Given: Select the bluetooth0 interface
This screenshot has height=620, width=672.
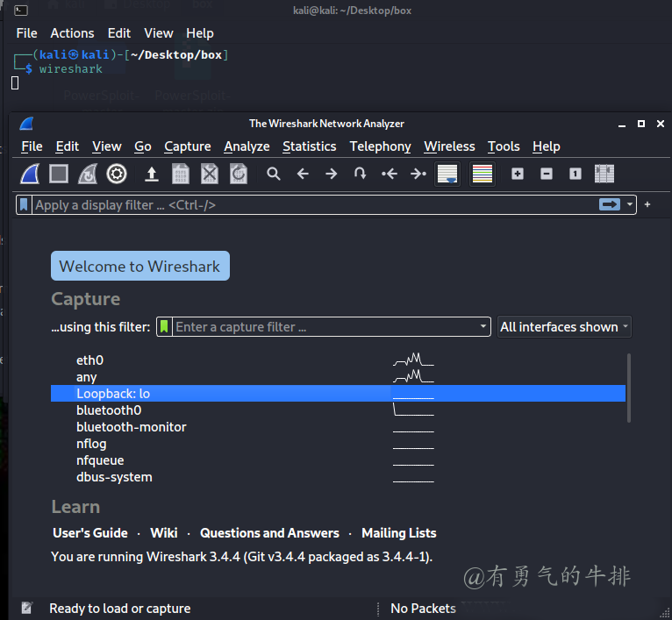Looking at the screenshot, I should pos(338,410).
